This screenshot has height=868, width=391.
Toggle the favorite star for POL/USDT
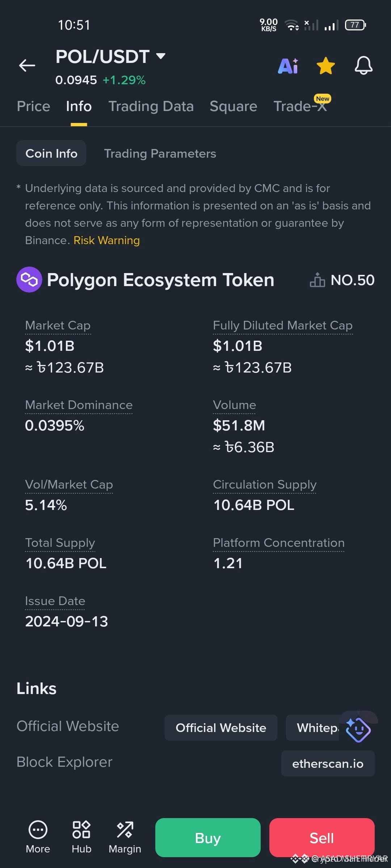(325, 66)
